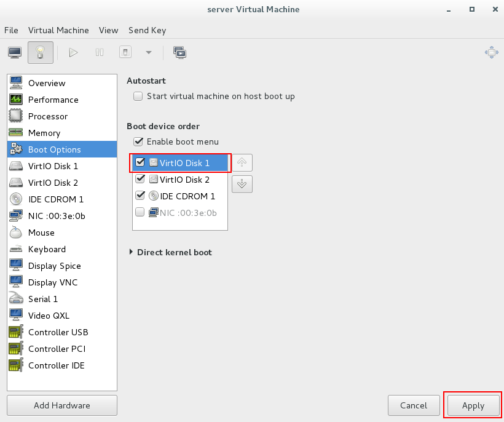
Task: Pause the virtual machine
Action: 100,52
